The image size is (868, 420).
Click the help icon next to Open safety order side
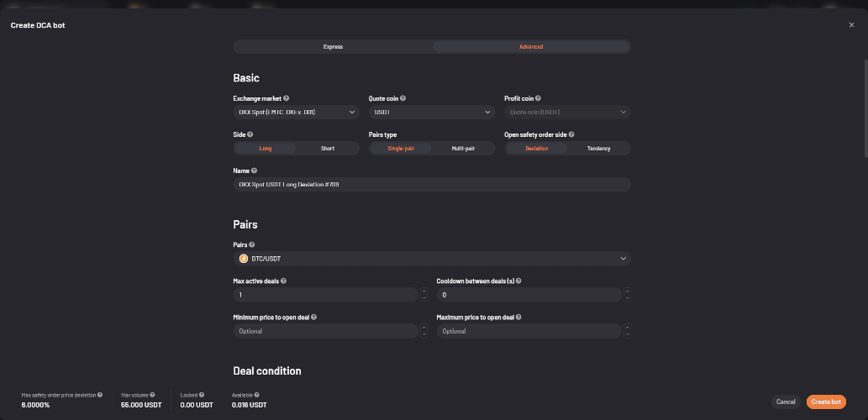tap(571, 134)
